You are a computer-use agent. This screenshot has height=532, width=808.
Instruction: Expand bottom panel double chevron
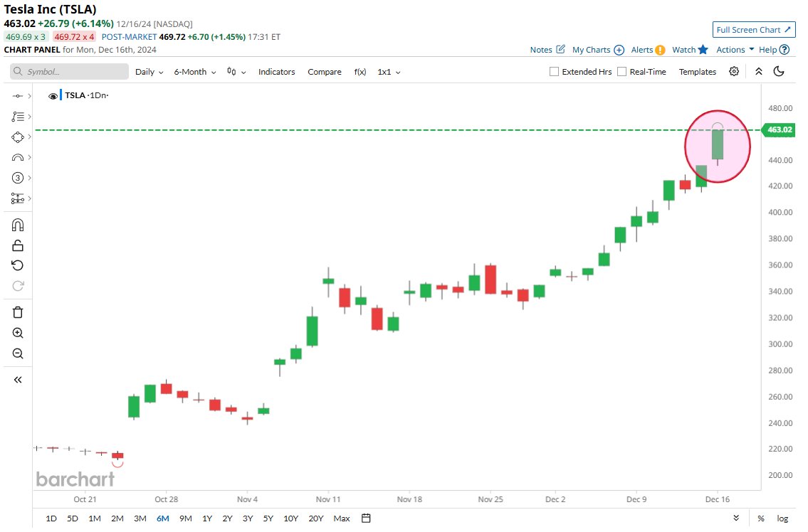(736, 518)
